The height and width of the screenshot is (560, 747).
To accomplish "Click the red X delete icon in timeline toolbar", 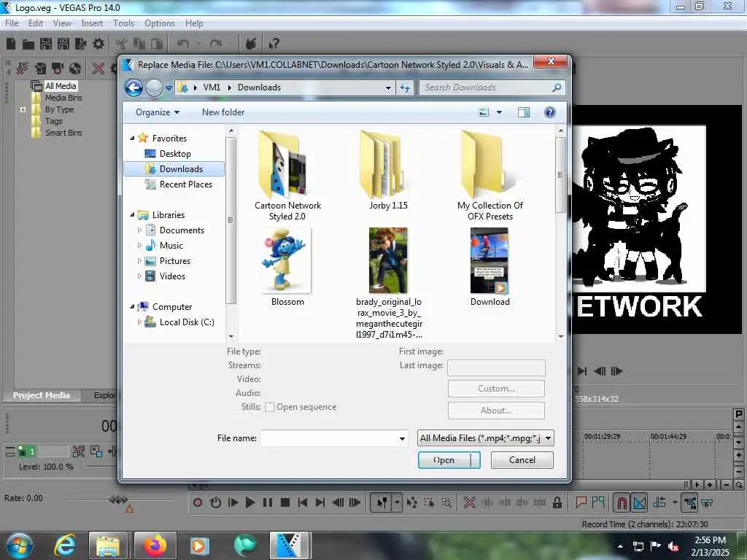I will 470,502.
